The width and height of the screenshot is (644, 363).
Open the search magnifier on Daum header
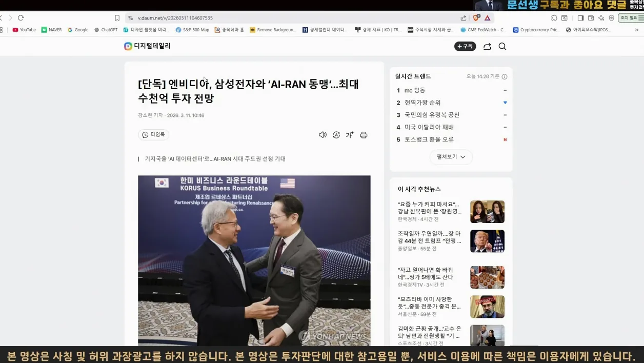coord(502,46)
